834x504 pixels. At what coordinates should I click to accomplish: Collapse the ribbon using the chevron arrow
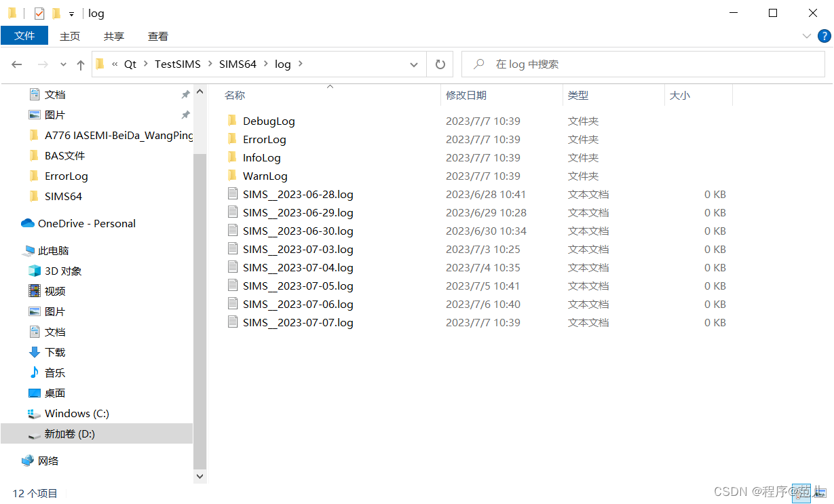coord(807,36)
